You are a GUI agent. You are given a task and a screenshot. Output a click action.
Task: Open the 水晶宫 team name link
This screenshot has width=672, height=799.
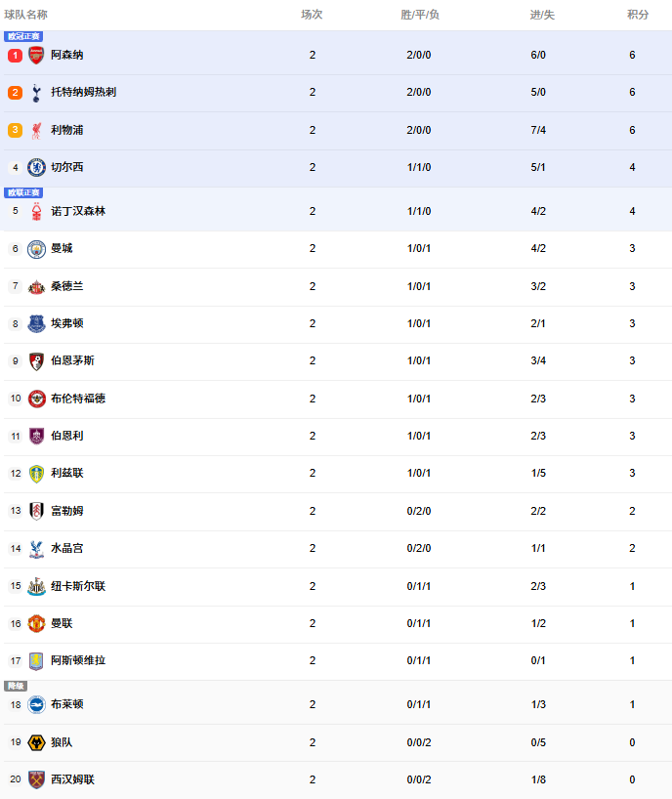[x=67, y=548]
